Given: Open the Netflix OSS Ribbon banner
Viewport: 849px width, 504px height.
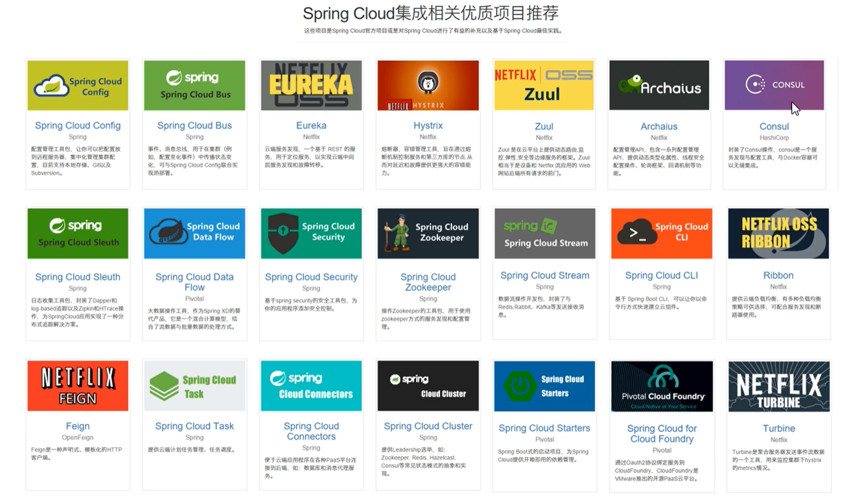Looking at the screenshot, I should pyautogui.click(x=778, y=234).
